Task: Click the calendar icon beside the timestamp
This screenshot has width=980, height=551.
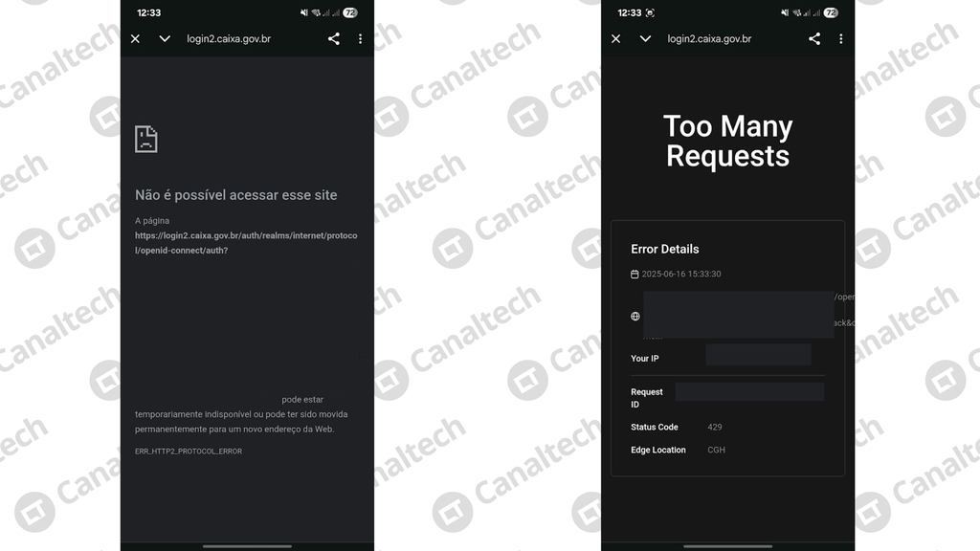Action: coord(635,275)
